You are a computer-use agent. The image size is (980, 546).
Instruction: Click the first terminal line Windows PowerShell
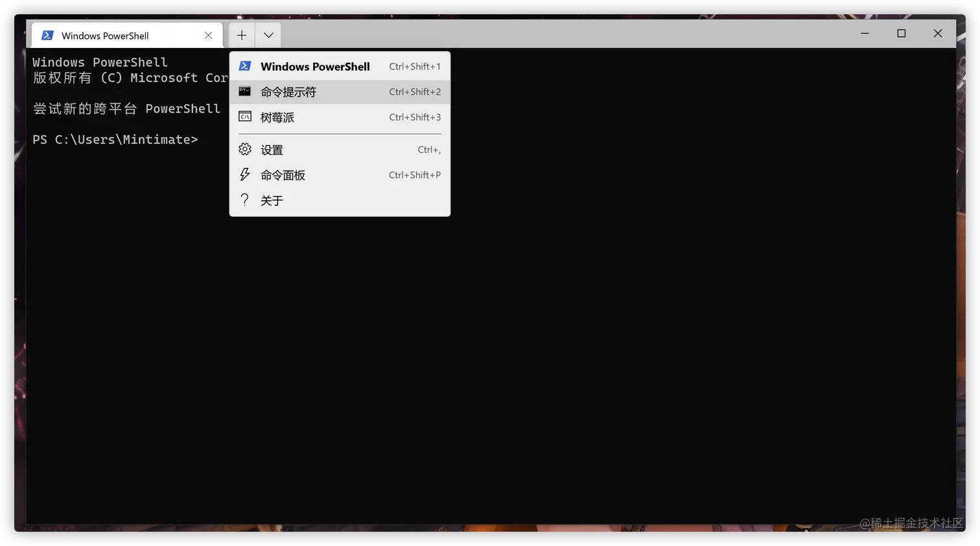click(x=100, y=62)
